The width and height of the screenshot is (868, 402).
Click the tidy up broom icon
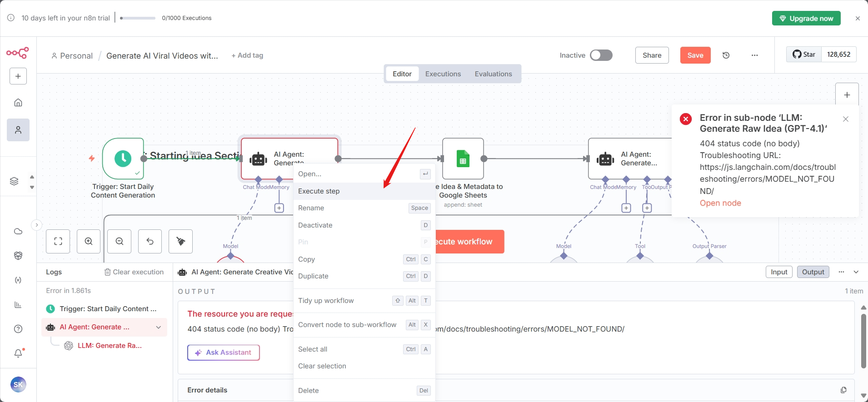181,241
